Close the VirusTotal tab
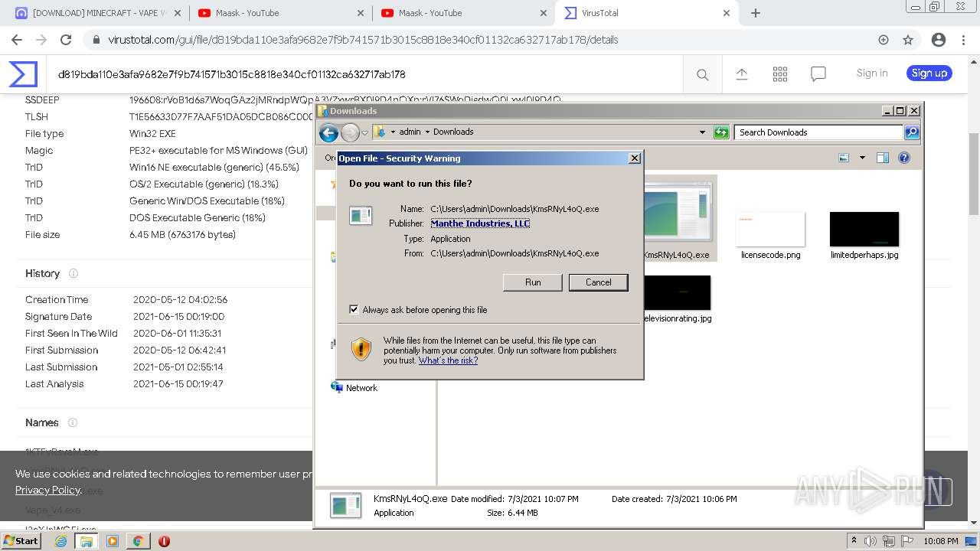 (x=727, y=13)
